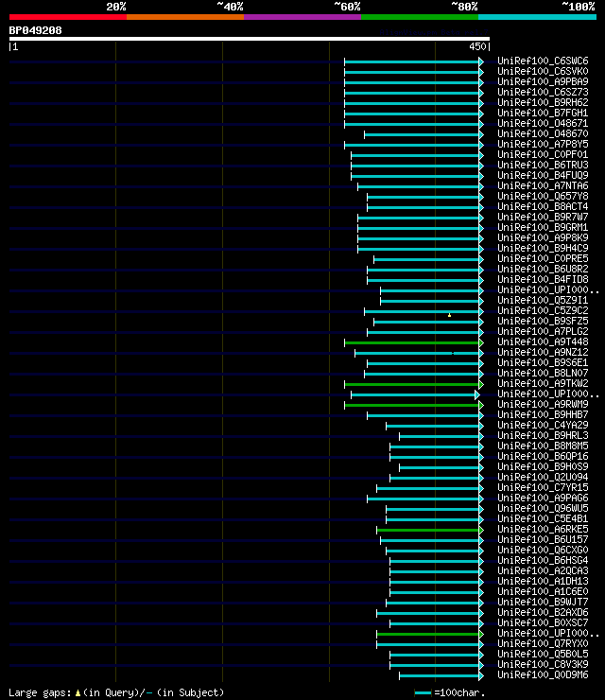Select hit label UniRef100_B6TRU3

point(543,165)
